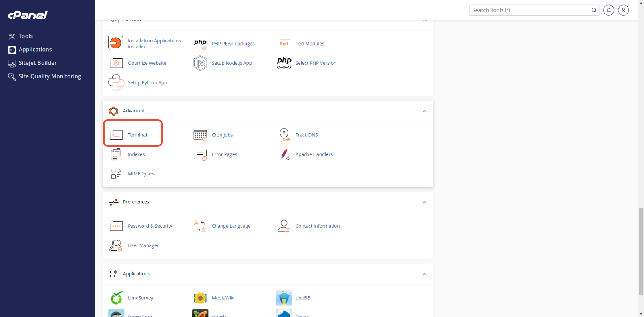Click the Setup Python App link
Screen dimensions: 644x317
click(147, 83)
